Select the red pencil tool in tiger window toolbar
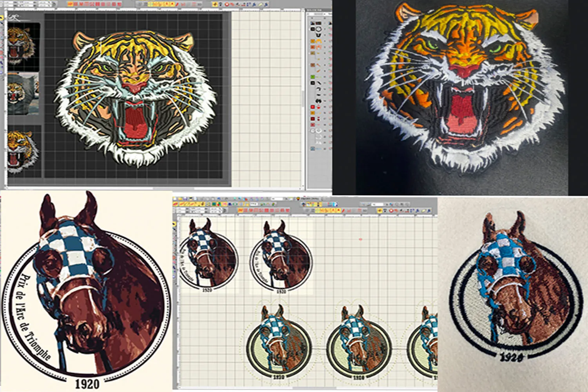Screen dimensions: 588x392 177,4
